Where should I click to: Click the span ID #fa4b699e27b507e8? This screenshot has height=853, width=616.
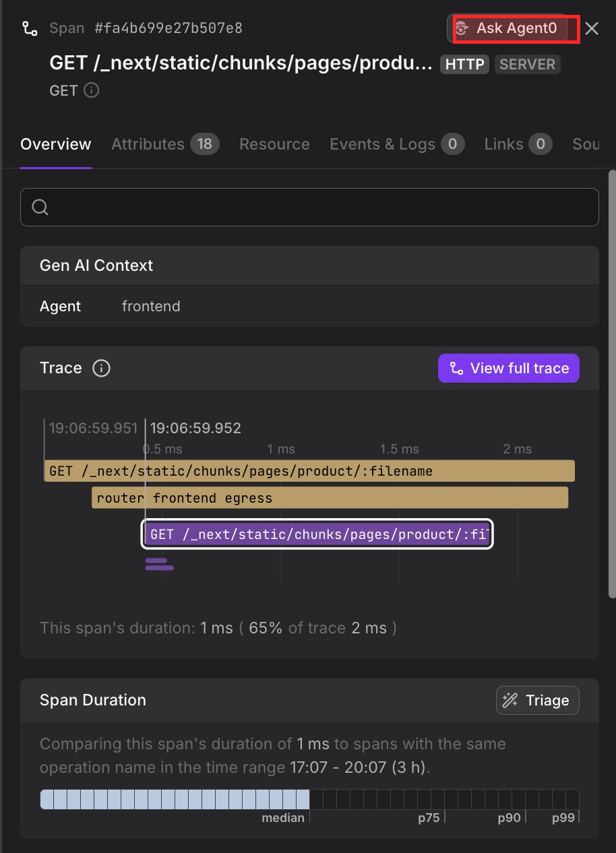[168, 28]
